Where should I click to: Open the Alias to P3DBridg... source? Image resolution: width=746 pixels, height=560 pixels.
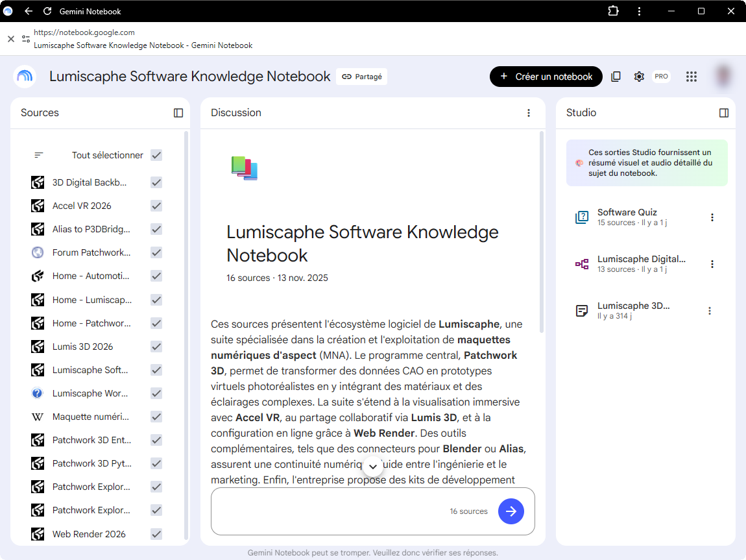(x=91, y=229)
